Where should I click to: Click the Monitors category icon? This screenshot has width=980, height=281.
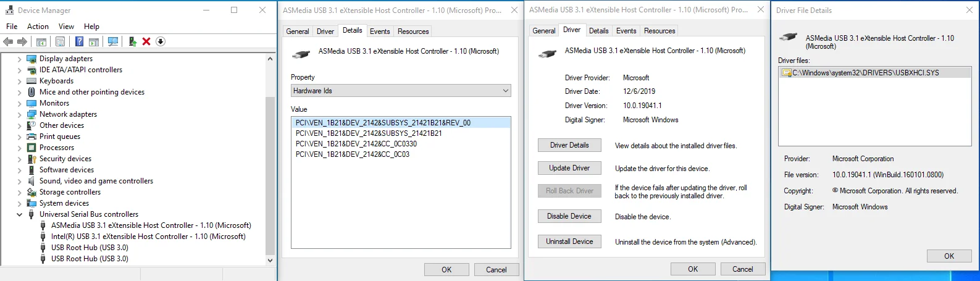click(32, 103)
